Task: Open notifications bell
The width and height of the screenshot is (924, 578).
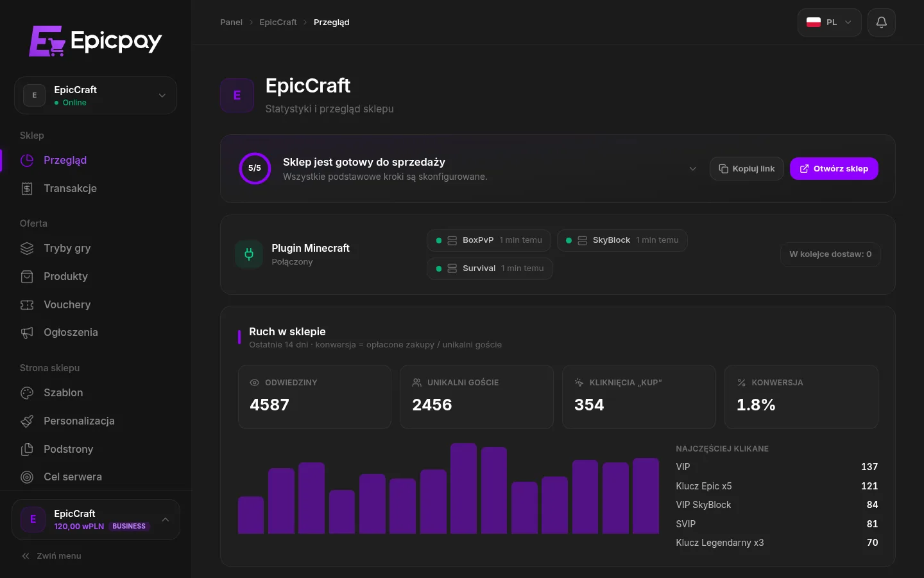Action: (x=882, y=22)
